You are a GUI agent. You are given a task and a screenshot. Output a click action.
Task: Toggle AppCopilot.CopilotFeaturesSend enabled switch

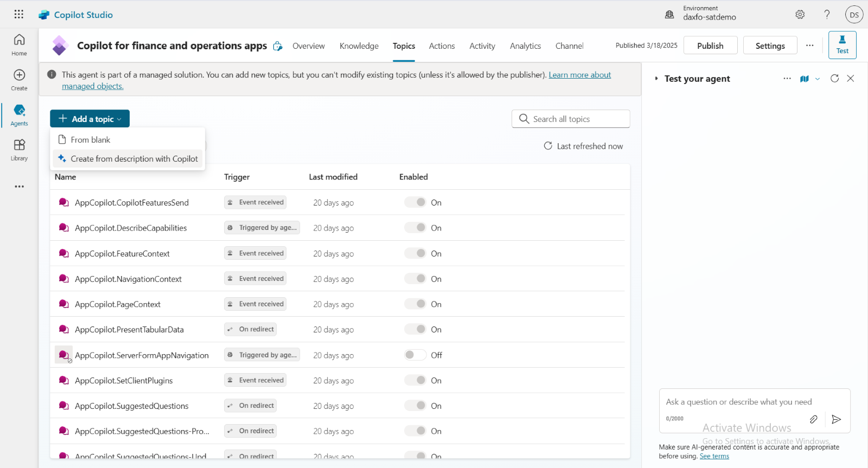(415, 202)
